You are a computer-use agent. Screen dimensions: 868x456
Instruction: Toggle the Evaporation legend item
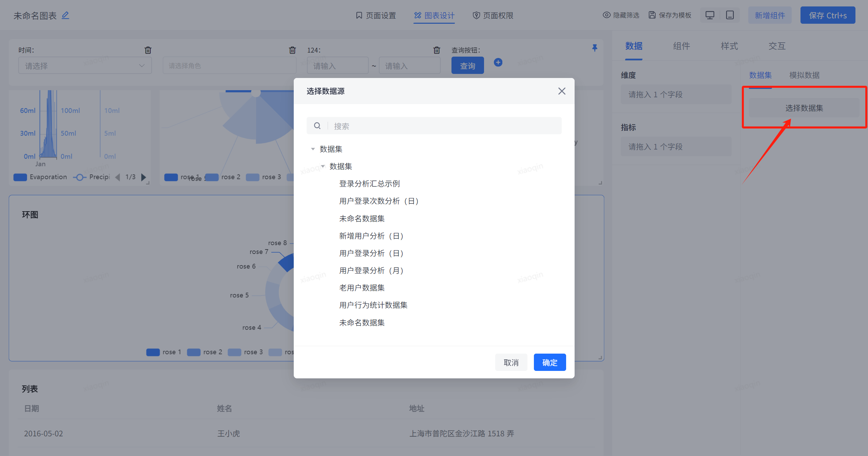pyautogui.click(x=40, y=177)
